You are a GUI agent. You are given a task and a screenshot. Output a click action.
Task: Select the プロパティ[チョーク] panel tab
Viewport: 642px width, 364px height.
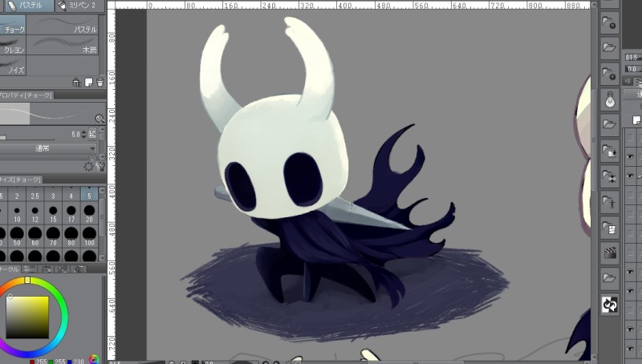[26, 95]
